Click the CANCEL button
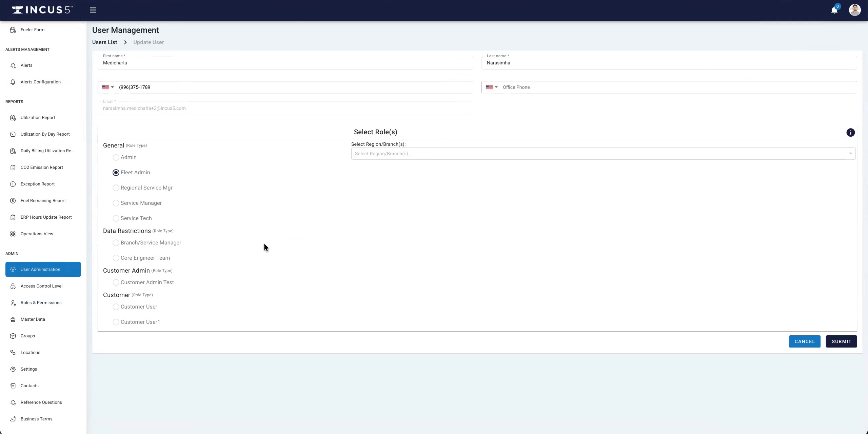The width and height of the screenshot is (868, 434). 805,341
